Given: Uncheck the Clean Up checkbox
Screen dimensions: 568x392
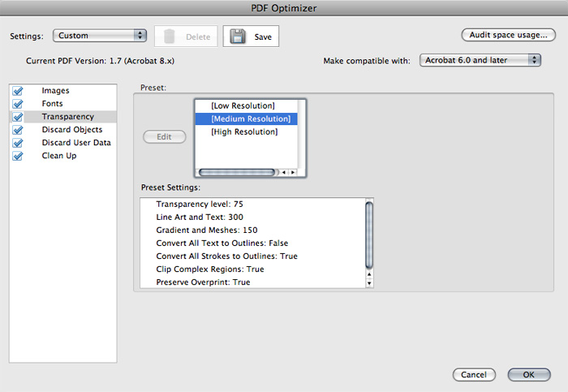Looking at the screenshot, I should (18, 156).
